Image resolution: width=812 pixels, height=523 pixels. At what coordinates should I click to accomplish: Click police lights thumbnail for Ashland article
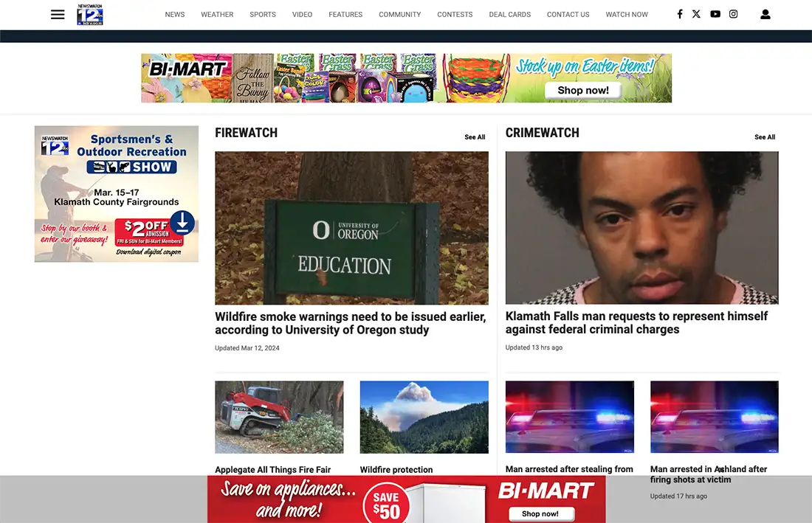(714, 417)
